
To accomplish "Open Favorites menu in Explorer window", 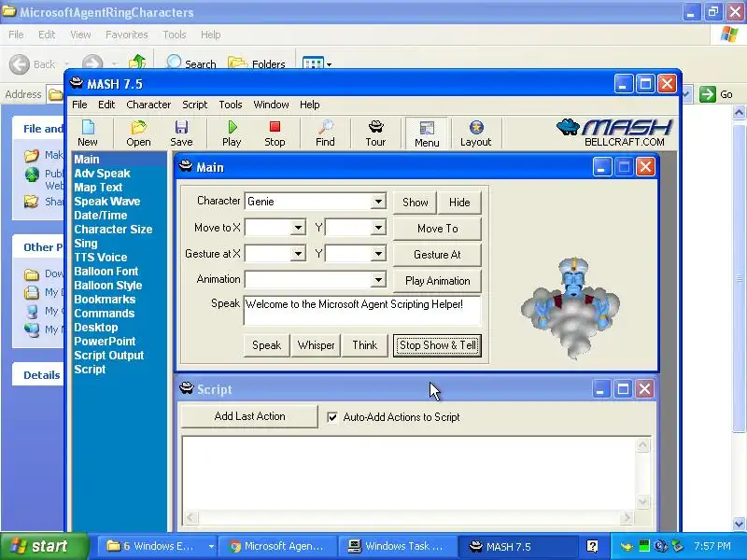I will [127, 35].
